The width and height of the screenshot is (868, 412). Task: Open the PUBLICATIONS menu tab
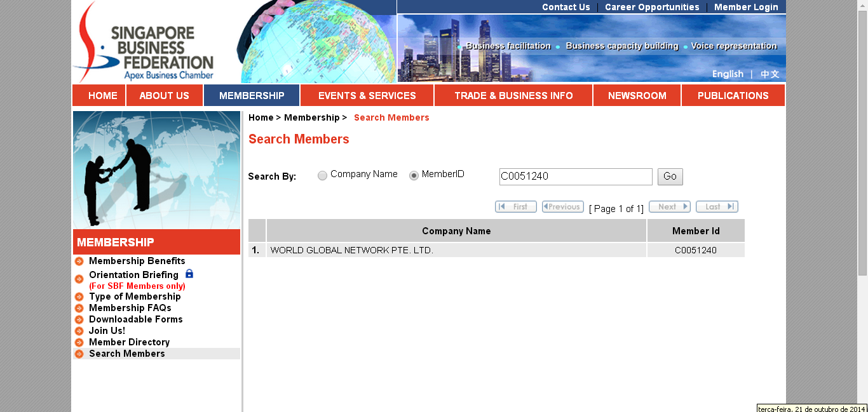733,95
